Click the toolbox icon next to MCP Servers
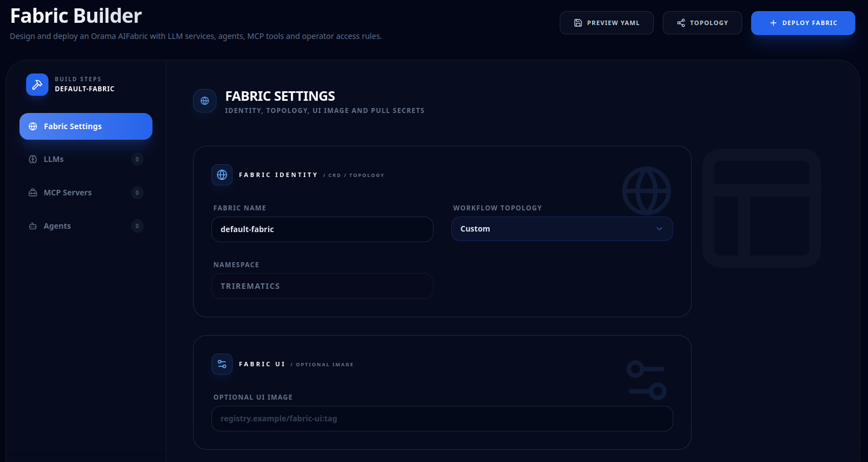The width and height of the screenshot is (868, 462). click(x=33, y=193)
